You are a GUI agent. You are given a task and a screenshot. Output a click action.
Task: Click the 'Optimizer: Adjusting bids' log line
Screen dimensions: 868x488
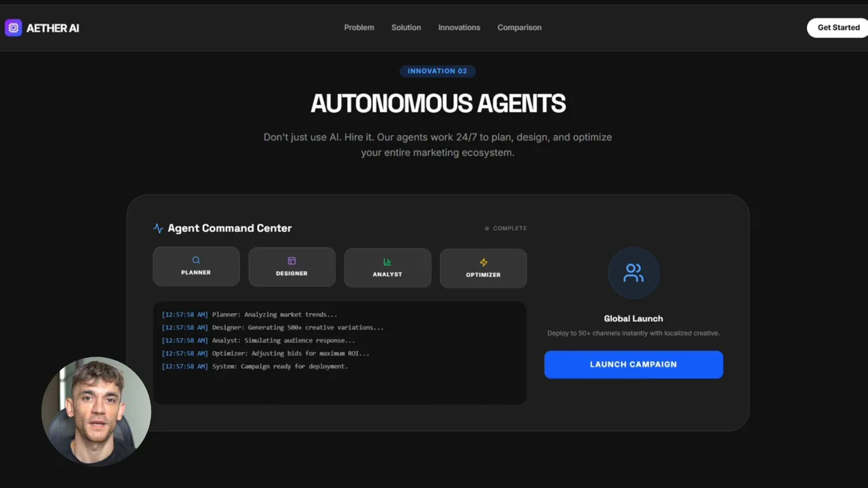click(x=266, y=353)
